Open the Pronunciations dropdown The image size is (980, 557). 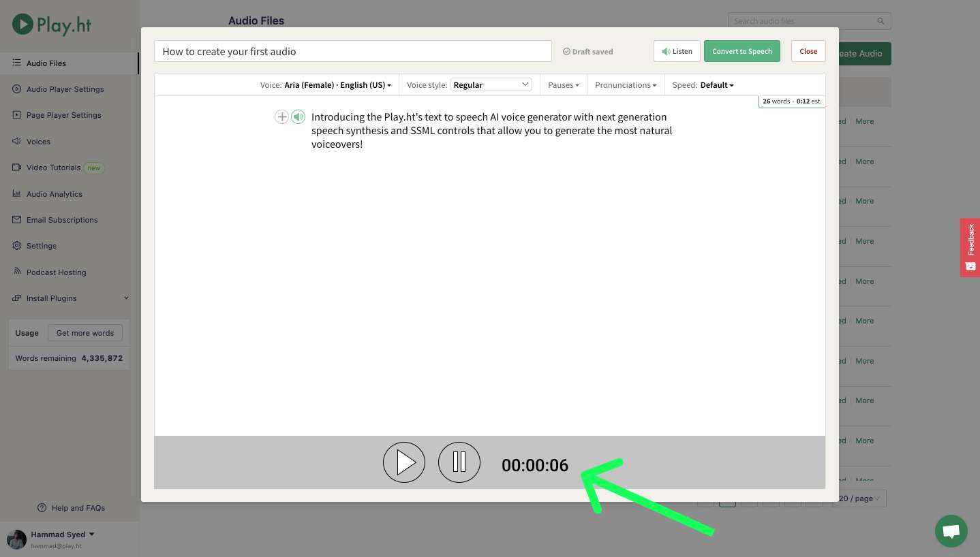click(x=626, y=85)
